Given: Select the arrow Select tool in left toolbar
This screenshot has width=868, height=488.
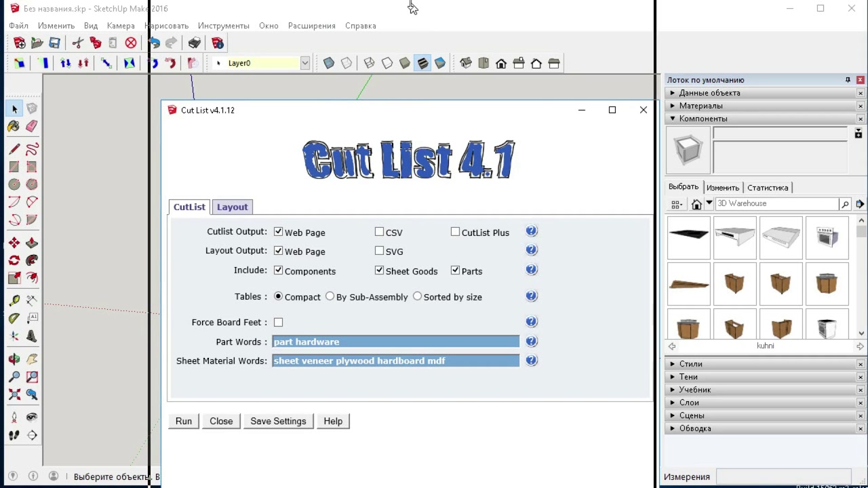Looking at the screenshot, I should pos(14,108).
